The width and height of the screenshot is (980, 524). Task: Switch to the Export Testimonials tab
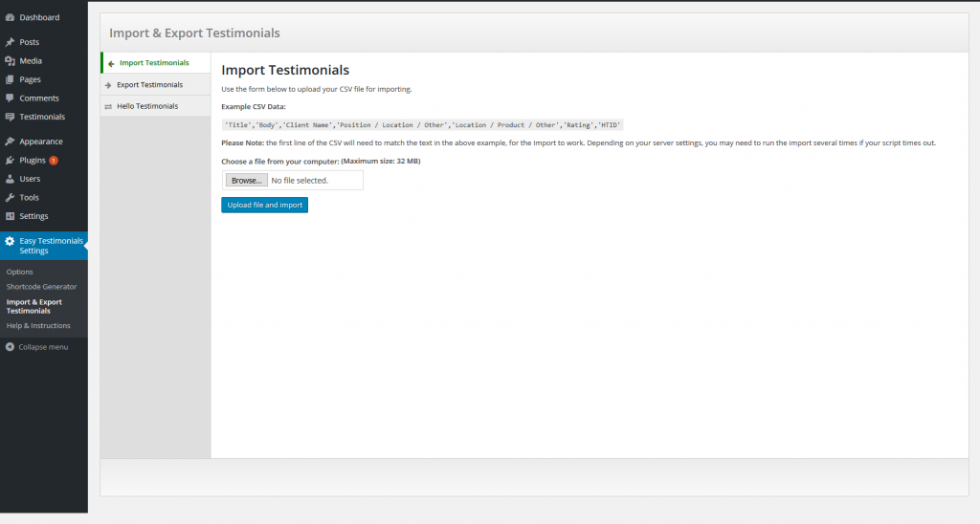149,85
